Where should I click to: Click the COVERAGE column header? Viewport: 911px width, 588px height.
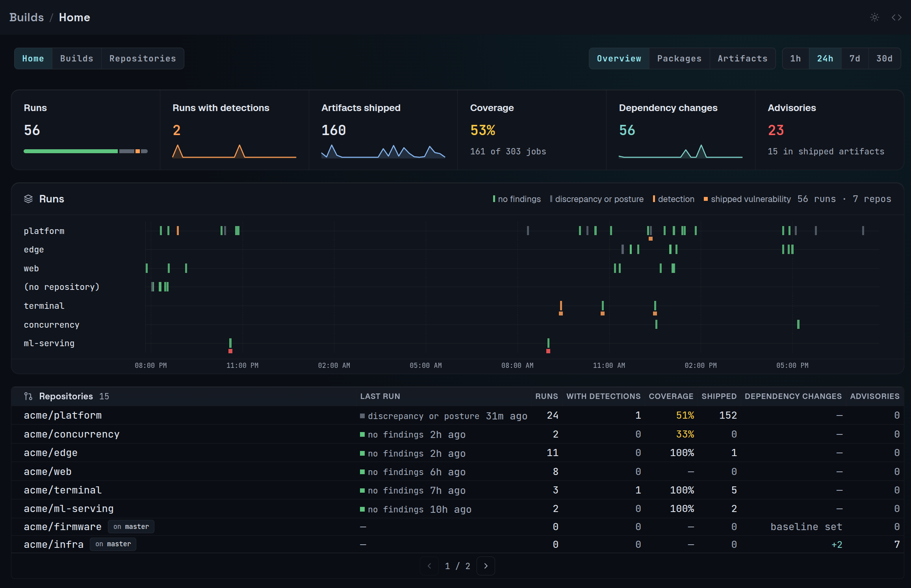click(x=671, y=396)
